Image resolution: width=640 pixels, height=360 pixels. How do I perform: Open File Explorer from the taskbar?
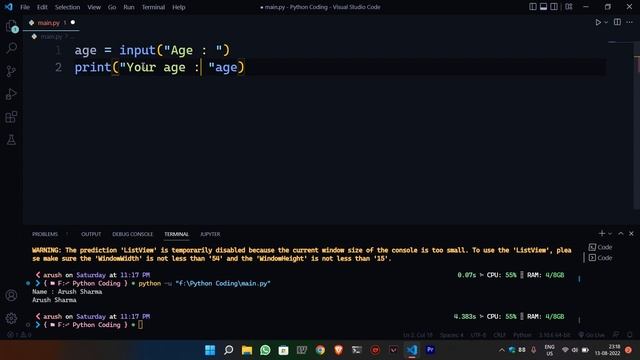(x=247, y=350)
